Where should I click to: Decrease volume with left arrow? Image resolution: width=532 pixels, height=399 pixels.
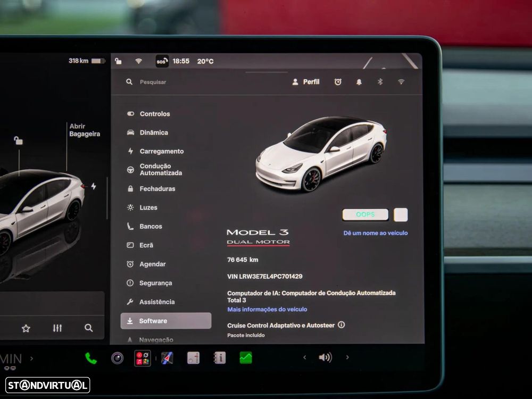tap(305, 358)
